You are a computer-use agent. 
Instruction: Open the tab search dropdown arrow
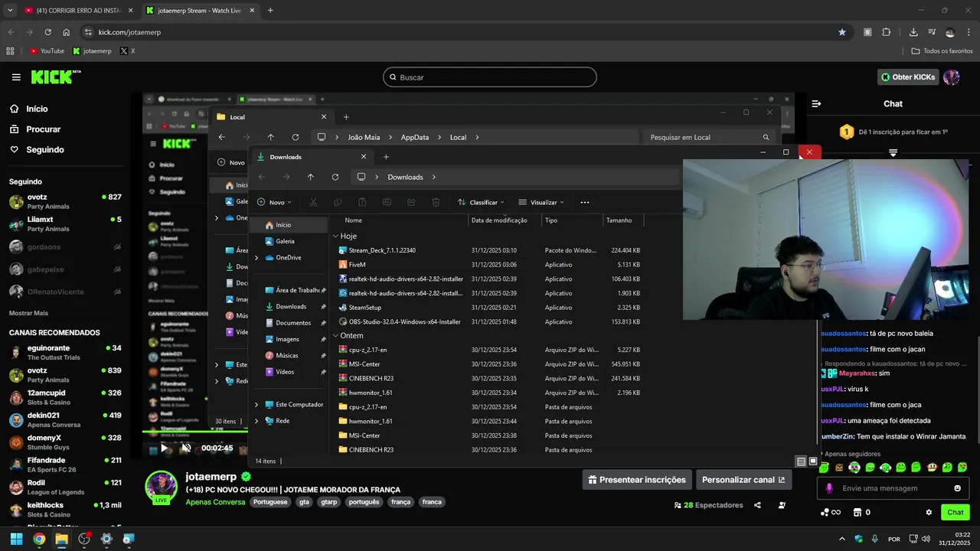(10, 11)
